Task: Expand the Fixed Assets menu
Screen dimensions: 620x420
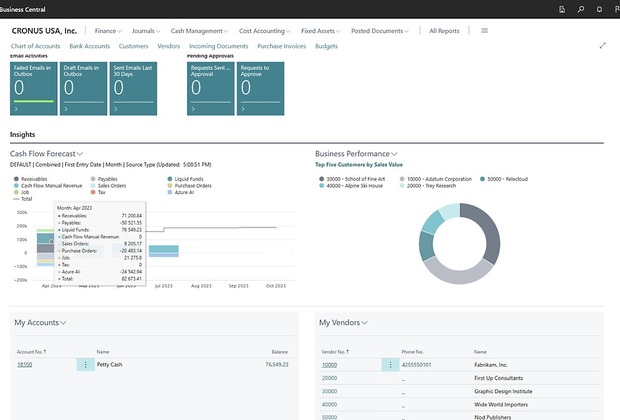Action: pos(320,31)
